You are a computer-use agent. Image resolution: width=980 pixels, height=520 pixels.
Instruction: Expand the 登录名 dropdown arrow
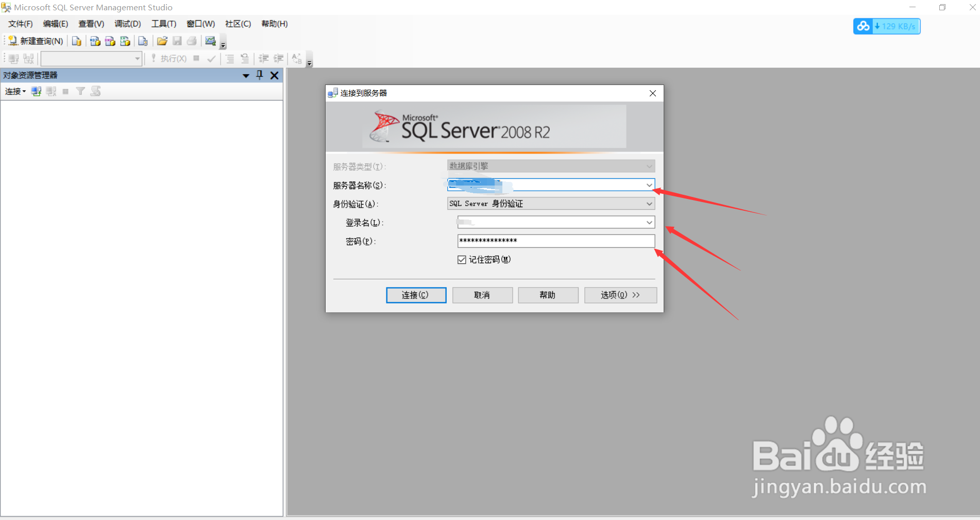[649, 222]
